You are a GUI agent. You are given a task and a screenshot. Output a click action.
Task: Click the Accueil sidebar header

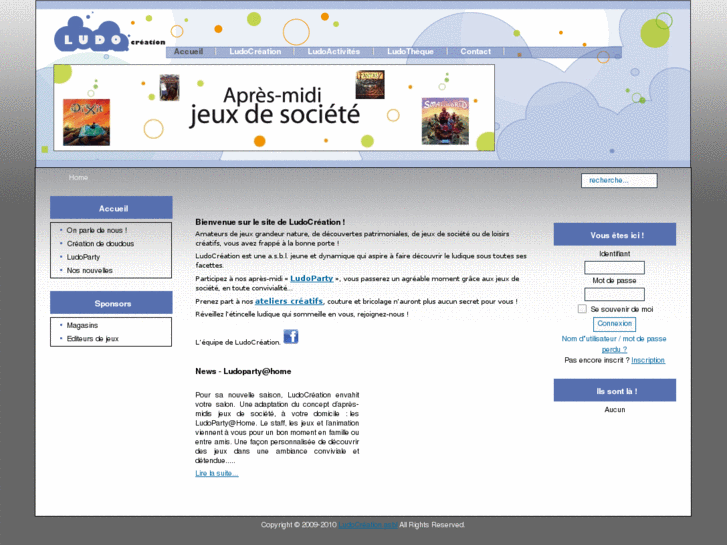[111, 207]
